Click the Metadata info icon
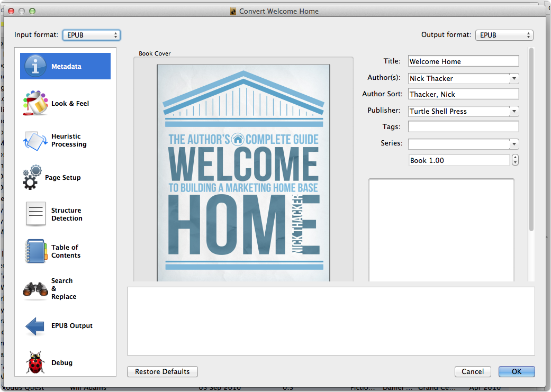Screen dimensions: 551x392 coord(35,66)
